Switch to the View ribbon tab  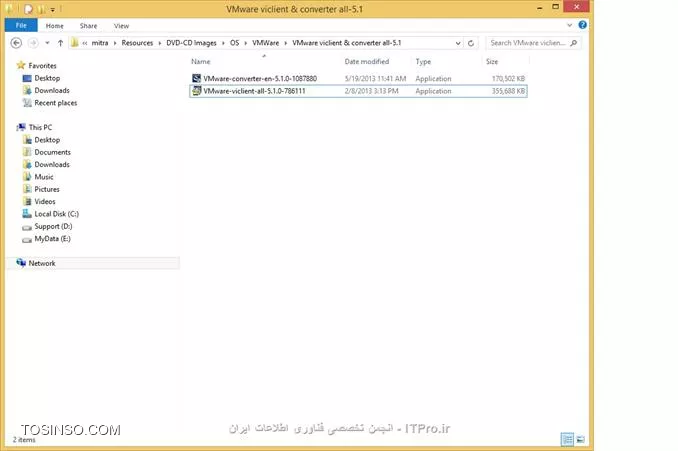[122, 26]
